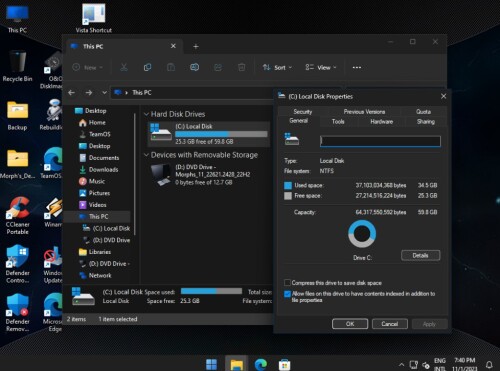Click the Cut scissors icon in Explorer toolbar
The image size is (500, 371).
(124, 67)
